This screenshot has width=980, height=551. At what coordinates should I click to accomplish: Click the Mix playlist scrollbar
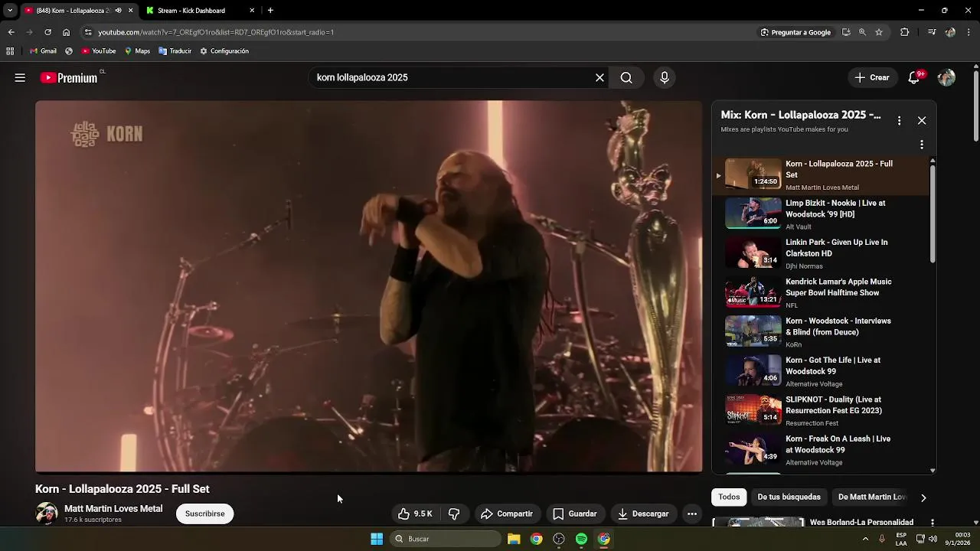click(x=933, y=214)
